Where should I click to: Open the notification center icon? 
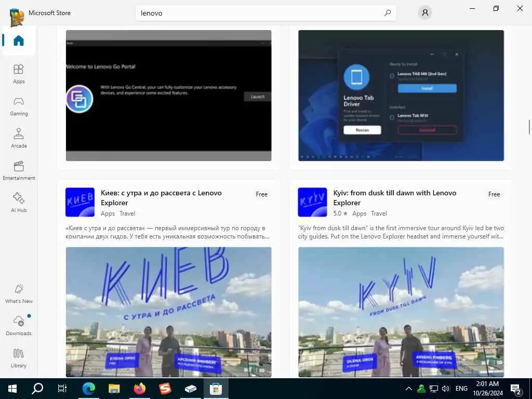(x=516, y=389)
